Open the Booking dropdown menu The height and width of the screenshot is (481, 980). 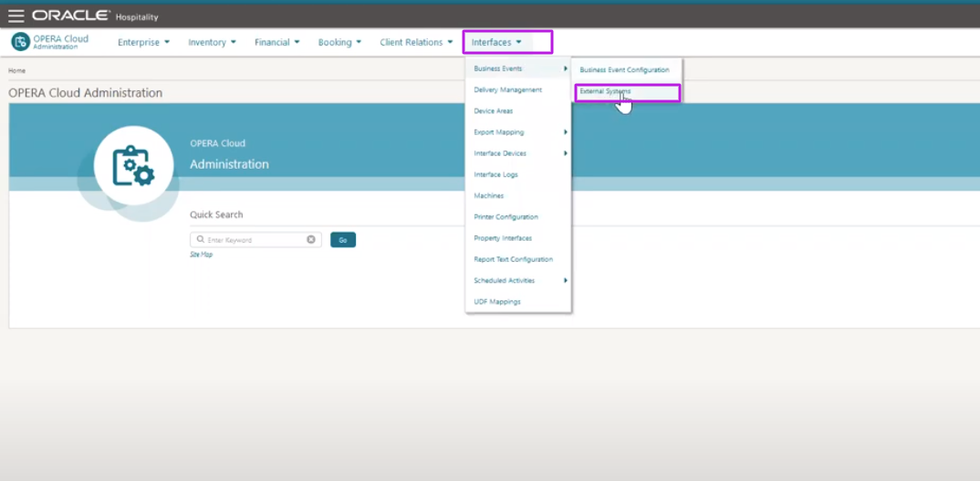[339, 43]
